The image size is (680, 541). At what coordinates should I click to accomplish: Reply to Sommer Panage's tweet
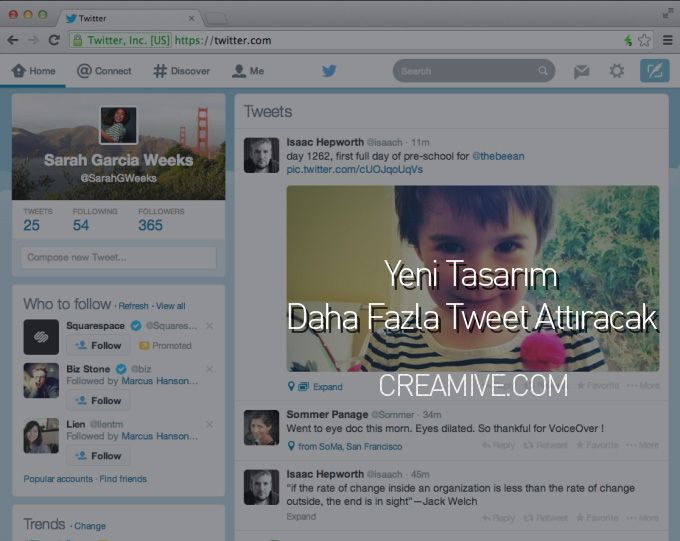click(498, 445)
